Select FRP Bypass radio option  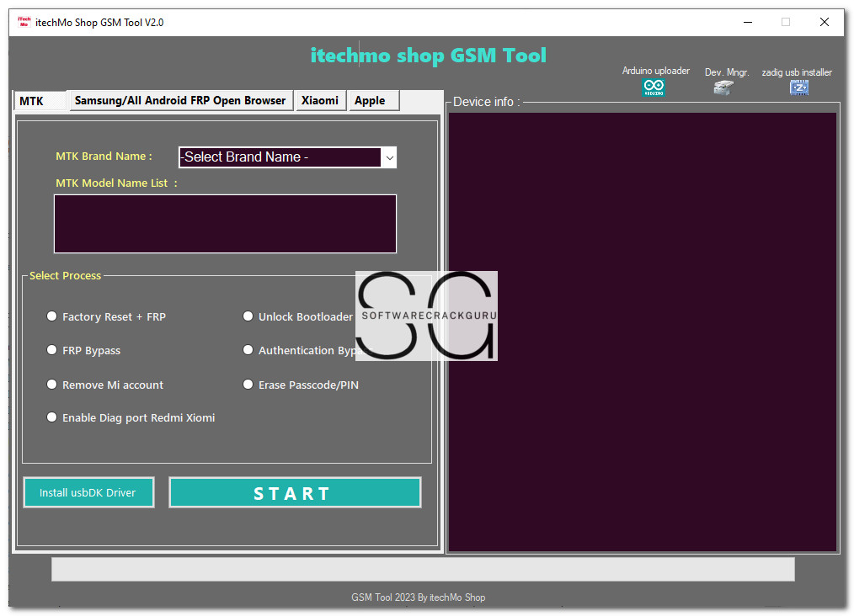[51, 350]
